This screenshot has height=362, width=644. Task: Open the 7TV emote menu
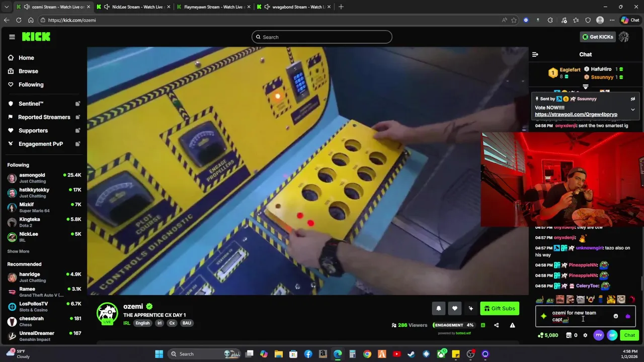pyautogui.click(x=599, y=335)
